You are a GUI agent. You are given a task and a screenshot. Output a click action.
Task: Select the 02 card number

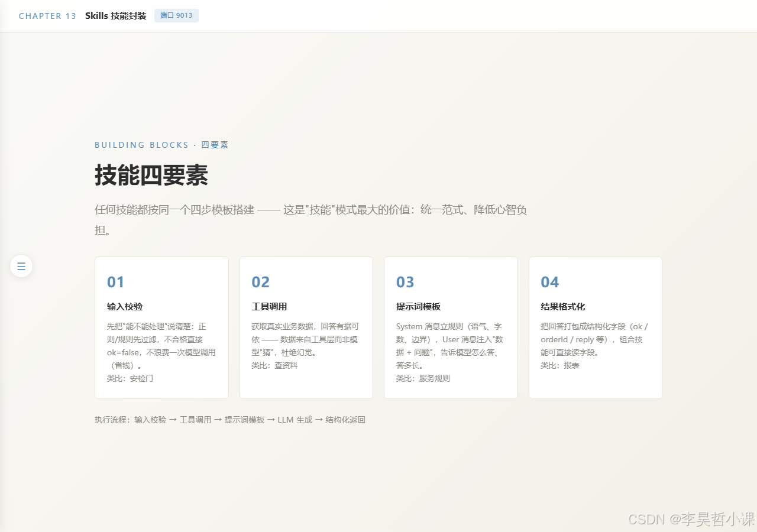click(x=261, y=282)
